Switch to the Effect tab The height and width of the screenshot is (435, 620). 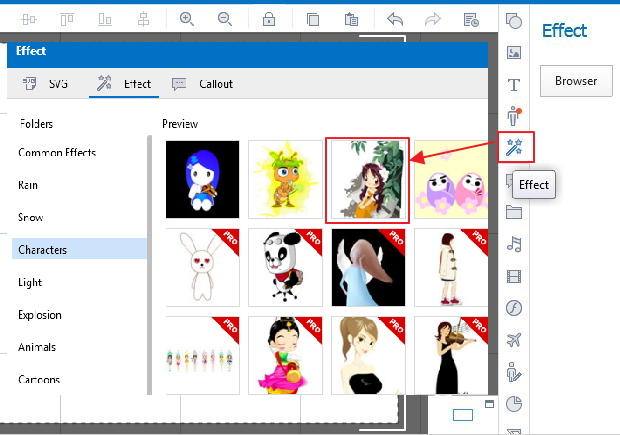tap(124, 84)
